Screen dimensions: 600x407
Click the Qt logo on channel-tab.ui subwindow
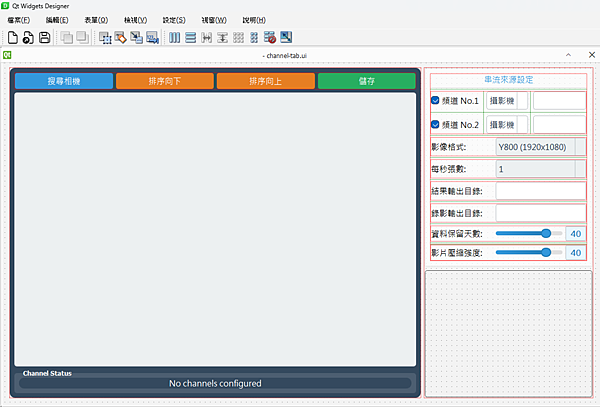[x=7, y=55]
